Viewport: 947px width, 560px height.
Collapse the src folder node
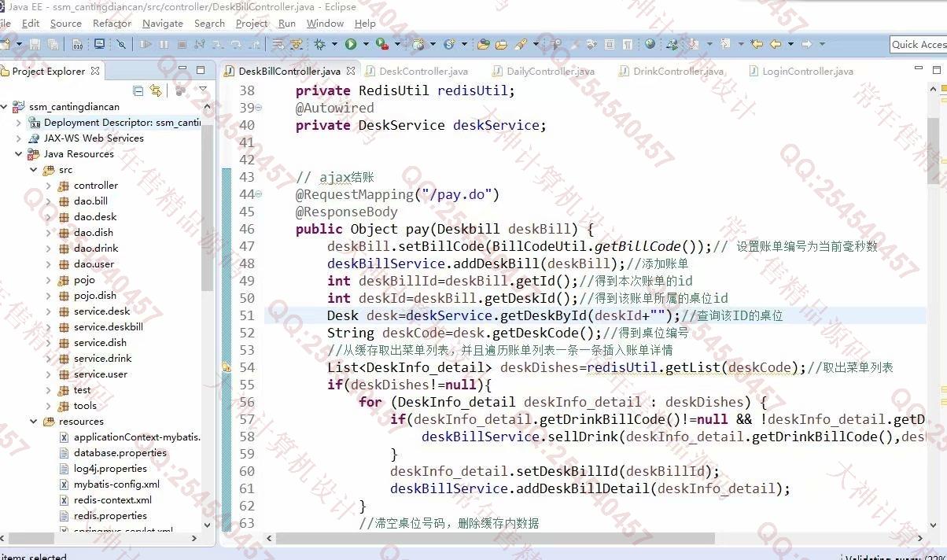click(34, 170)
